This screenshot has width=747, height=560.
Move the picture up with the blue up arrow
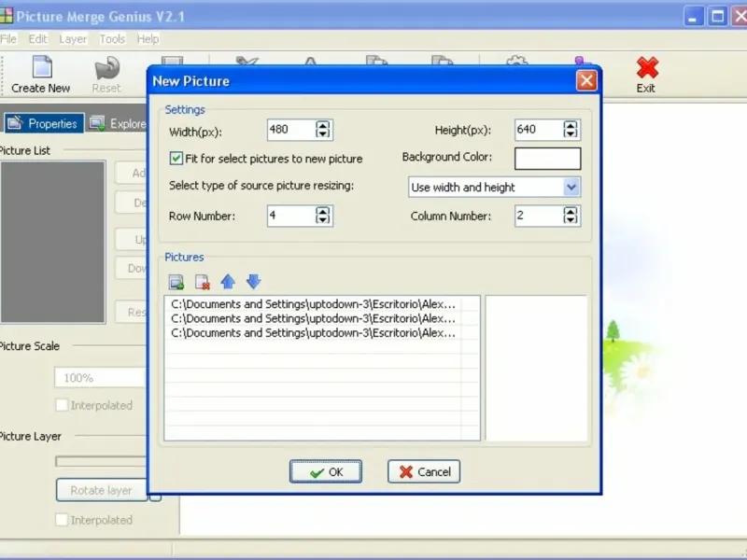tap(228, 282)
